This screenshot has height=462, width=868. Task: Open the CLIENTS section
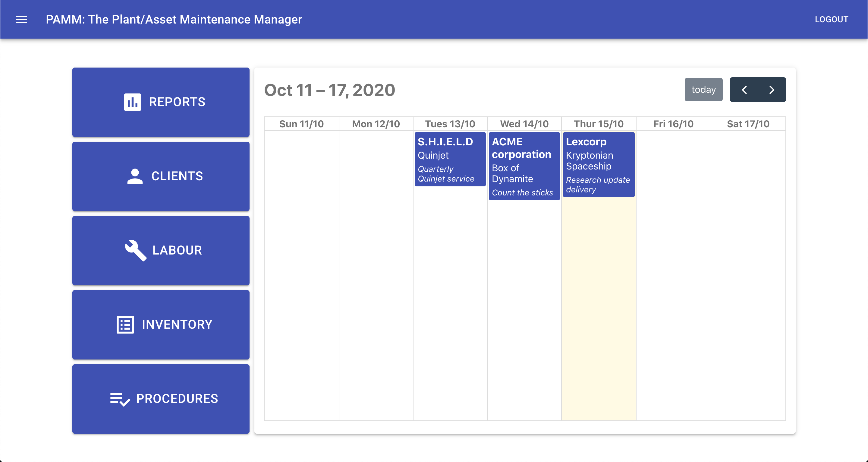click(x=161, y=176)
